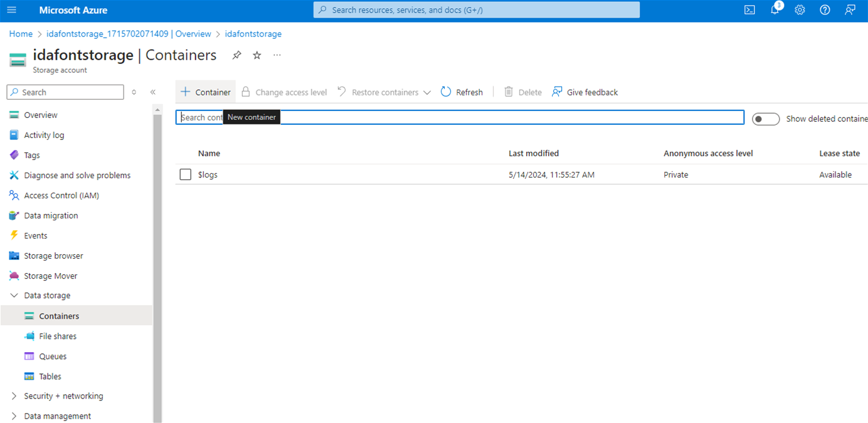Screen dimensions: 868x423
Task: Click the Diagnose and solve problems wrench icon
Action: pos(14,175)
